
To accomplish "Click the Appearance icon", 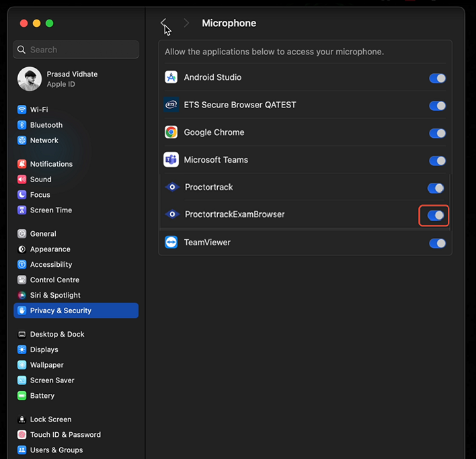I will (x=22, y=249).
